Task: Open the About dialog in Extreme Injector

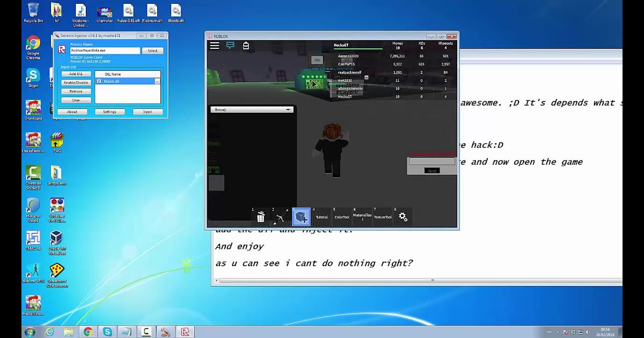Action: coord(72,112)
